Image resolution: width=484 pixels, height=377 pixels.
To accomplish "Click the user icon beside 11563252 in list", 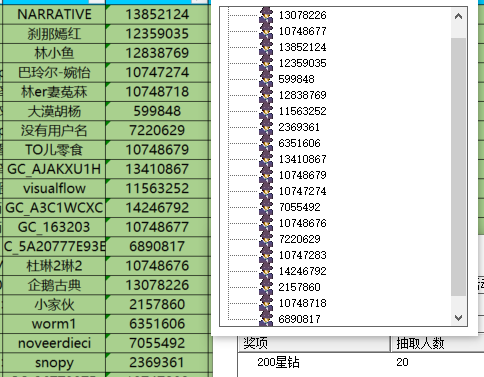I will (x=266, y=111).
